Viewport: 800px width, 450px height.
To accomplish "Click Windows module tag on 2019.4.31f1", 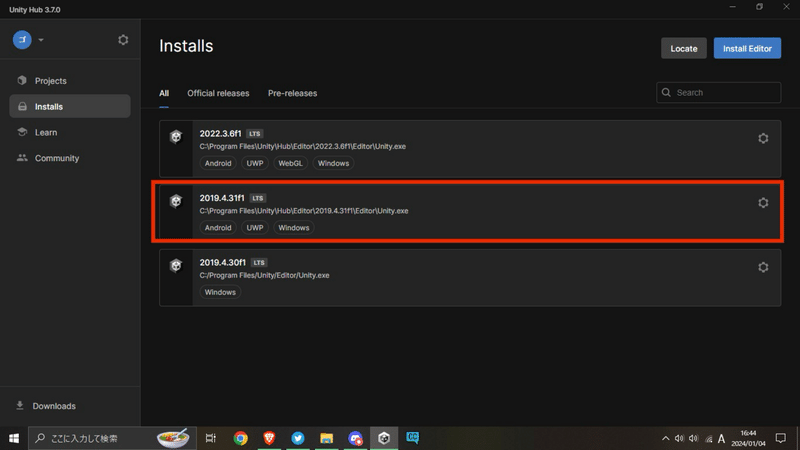I will point(293,228).
